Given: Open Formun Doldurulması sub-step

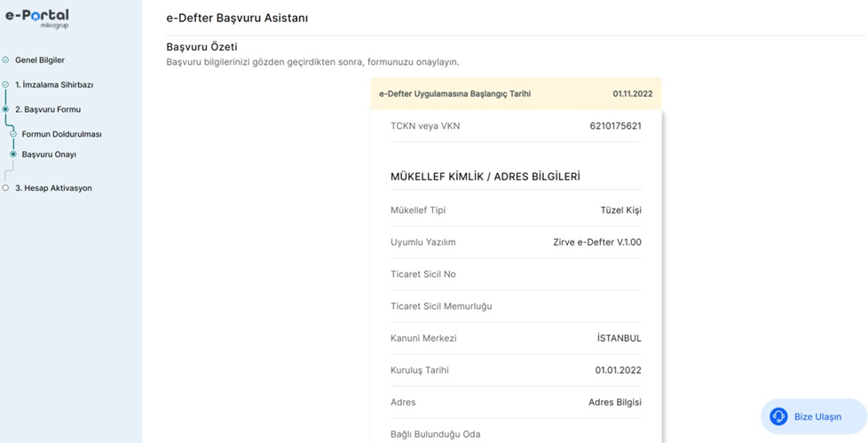Looking at the screenshot, I should (62, 135).
